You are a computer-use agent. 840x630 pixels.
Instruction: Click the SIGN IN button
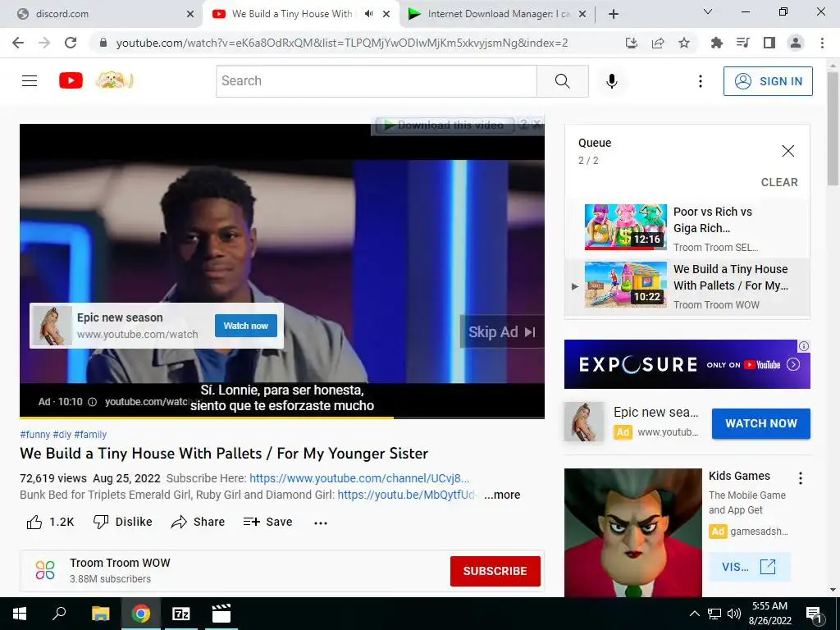coord(768,81)
